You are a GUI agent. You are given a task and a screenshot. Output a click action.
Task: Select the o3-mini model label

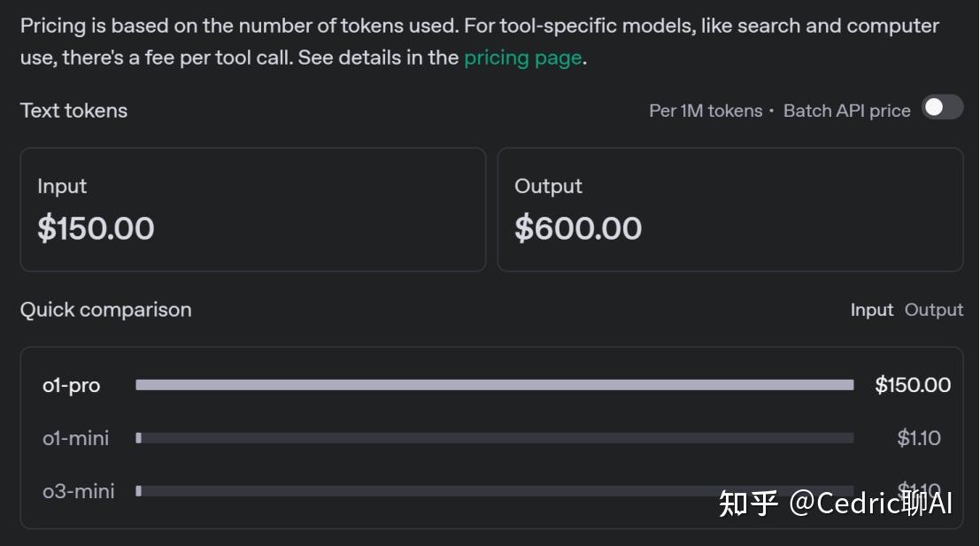point(79,490)
